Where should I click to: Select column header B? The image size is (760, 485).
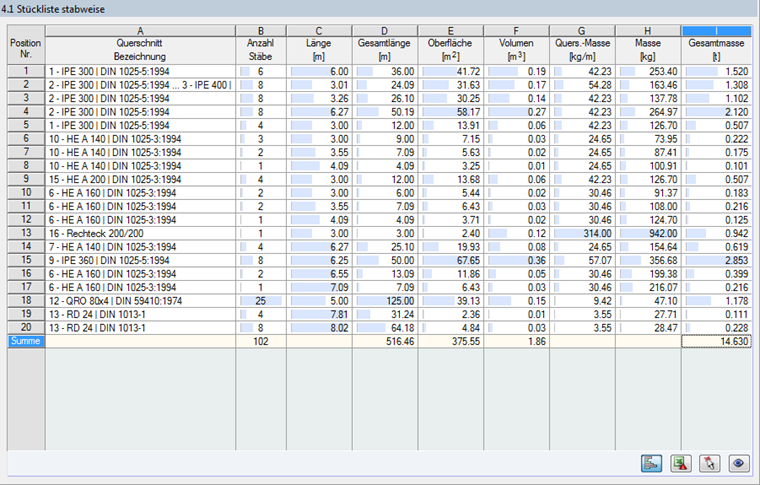pos(261,31)
